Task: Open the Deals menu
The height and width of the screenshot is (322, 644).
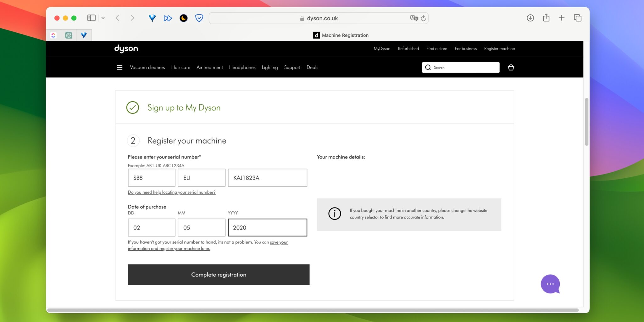Action: coord(312,67)
